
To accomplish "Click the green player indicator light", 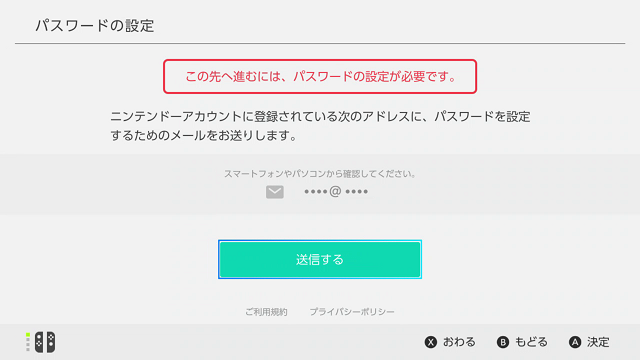I will pyautogui.click(x=28, y=335).
